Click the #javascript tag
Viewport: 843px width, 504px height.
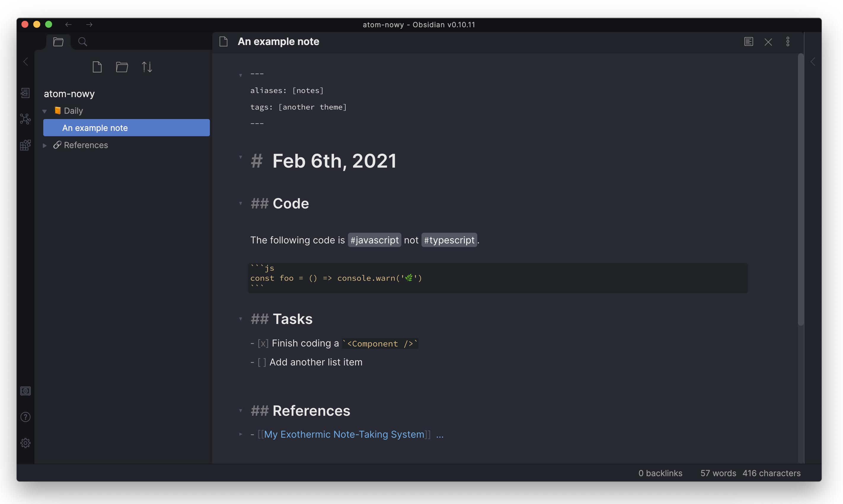coord(374,240)
